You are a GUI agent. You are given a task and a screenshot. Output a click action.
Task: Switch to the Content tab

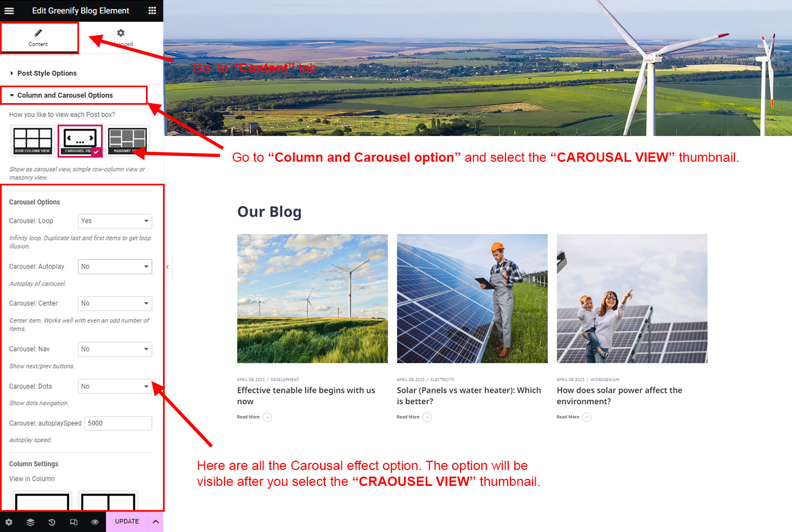tap(38, 37)
